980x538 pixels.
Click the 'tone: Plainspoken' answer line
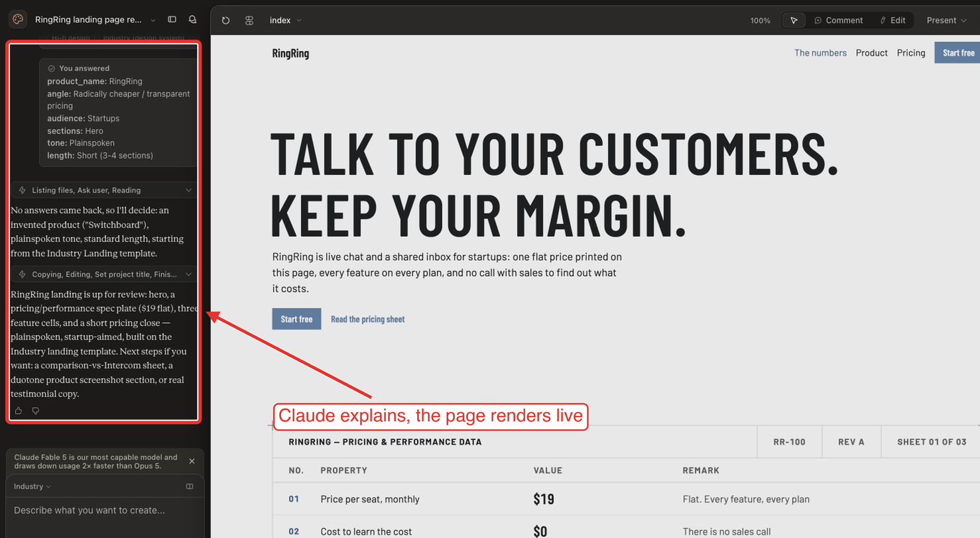point(81,142)
